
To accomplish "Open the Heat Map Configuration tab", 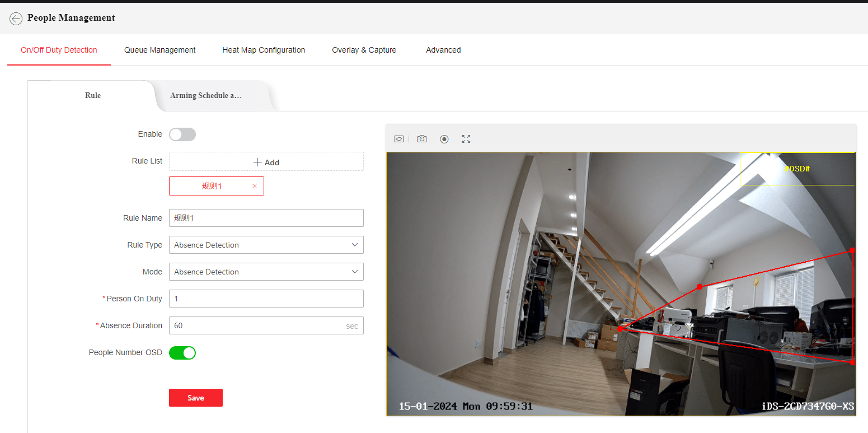I will tap(264, 50).
